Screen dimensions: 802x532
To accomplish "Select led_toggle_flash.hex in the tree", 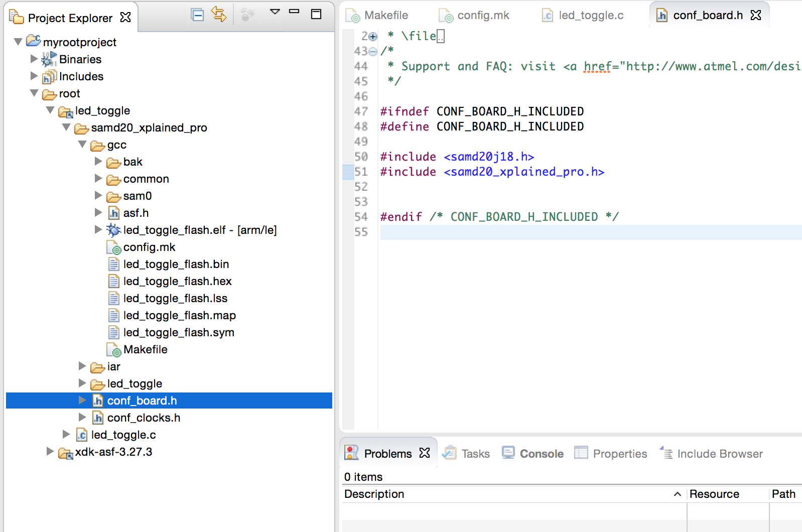I will click(177, 281).
